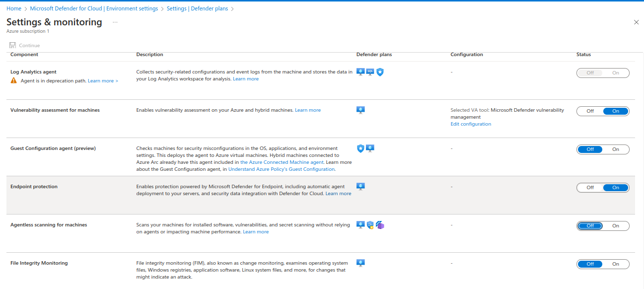Viewport: 644px width, 289px height.
Task: Click the purple containers icon in Agentless scanning row
Action: (380, 225)
